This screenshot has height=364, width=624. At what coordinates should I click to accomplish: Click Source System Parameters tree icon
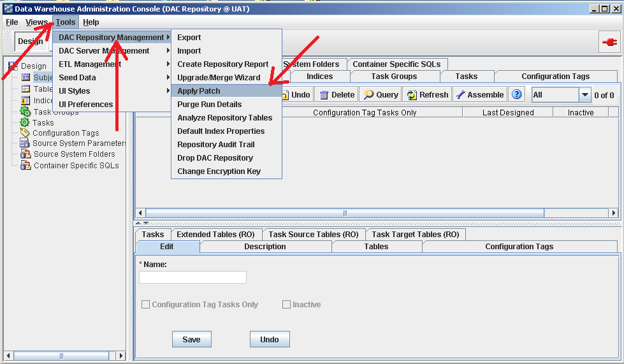pyautogui.click(x=25, y=143)
